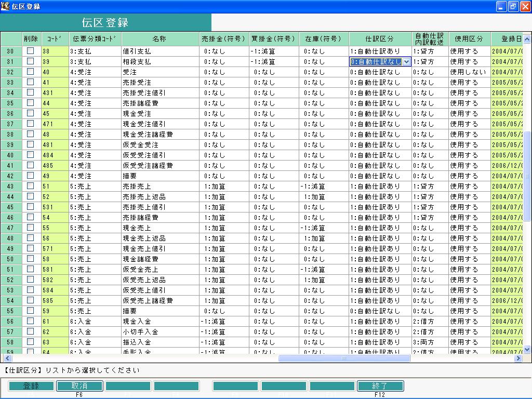
Task: Click the horizontal scroll right arrow
Action: pyautogui.click(x=518, y=358)
